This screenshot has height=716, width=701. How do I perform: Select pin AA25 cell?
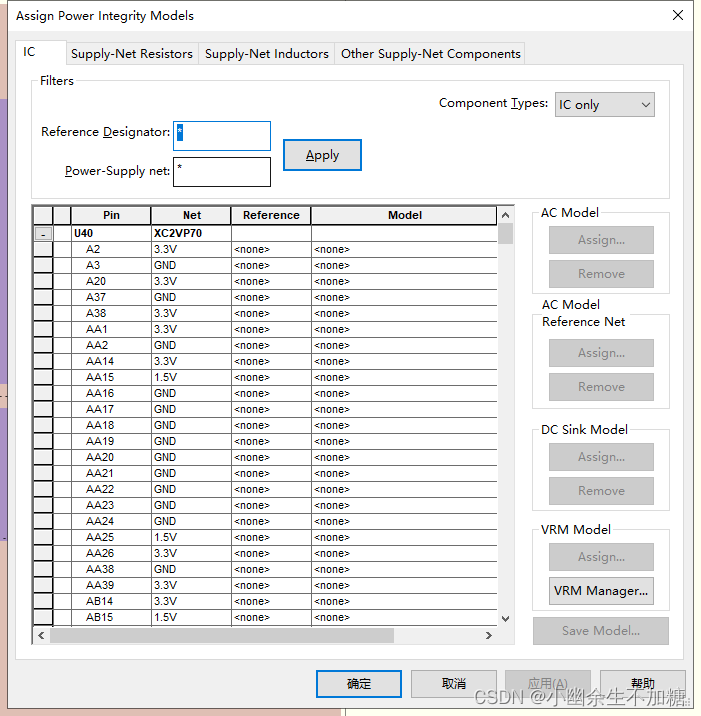[x=111, y=537]
